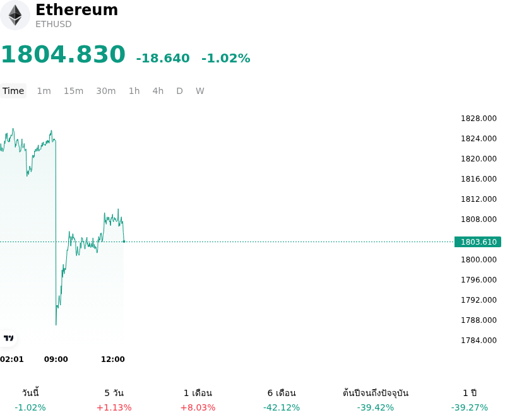Select the 1h interval
Screen dimensions: 505x420
(134, 91)
